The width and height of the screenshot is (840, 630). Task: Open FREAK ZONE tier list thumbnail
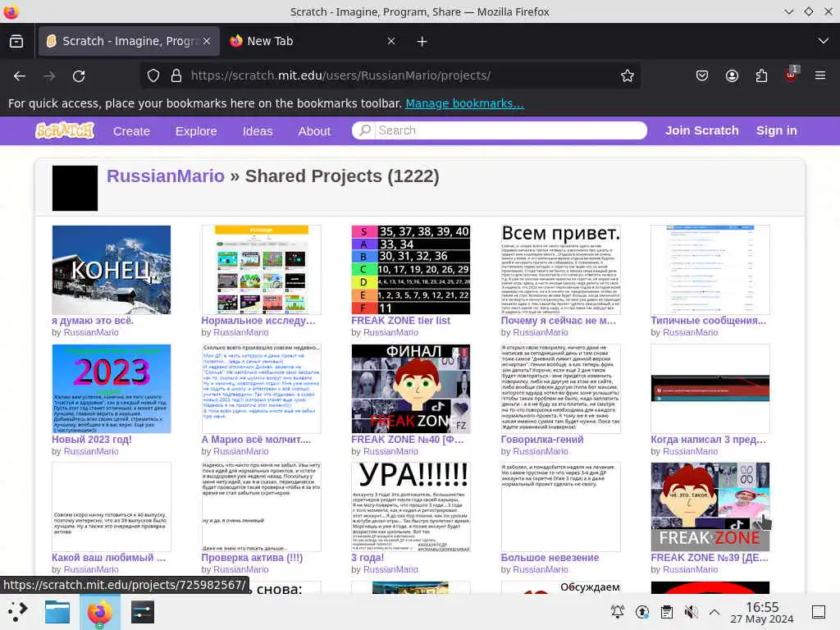click(411, 269)
